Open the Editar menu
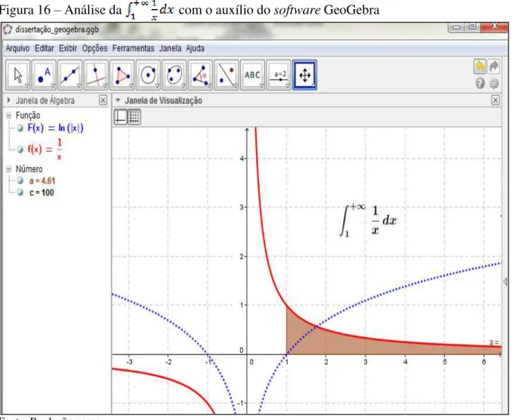Image resolution: width=512 pixels, height=420 pixels. (x=45, y=48)
